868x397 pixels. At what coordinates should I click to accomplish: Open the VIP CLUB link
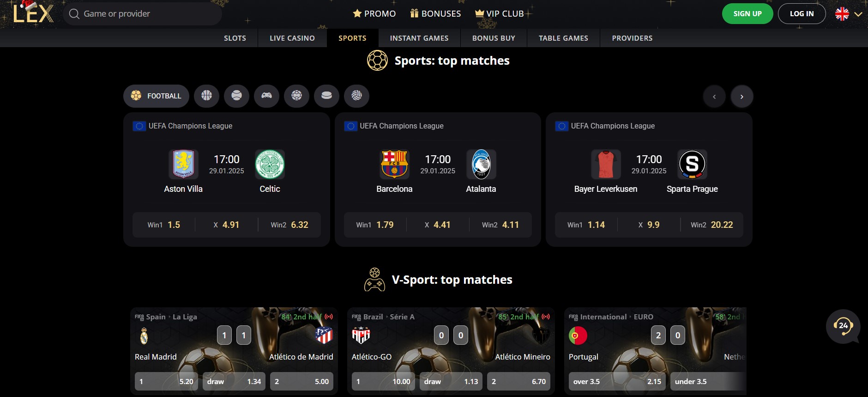(x=500, y=13)
